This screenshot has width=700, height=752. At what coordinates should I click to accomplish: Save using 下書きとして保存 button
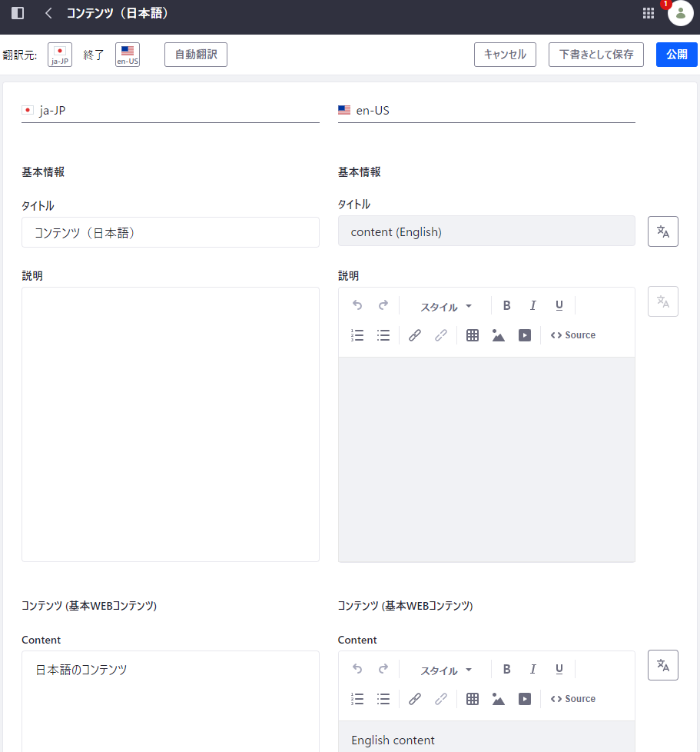pos(595,55)
